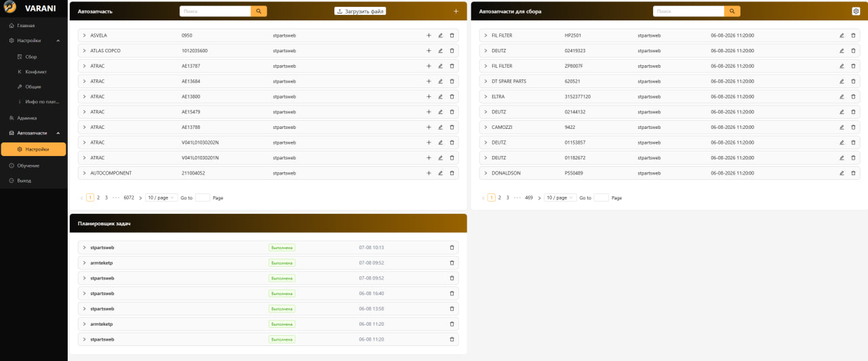The width and height of the screenshot is (868, 361).
Task: Edit the FIL FILTER ZP8007F row
Action: pos(842,66)
